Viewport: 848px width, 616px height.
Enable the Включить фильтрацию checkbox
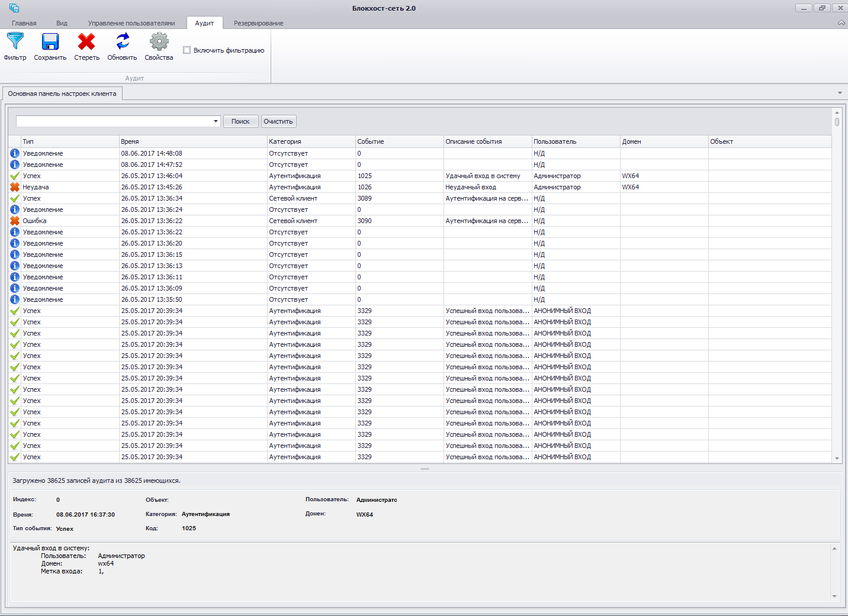pyautogui.click(x=187, y=50)
